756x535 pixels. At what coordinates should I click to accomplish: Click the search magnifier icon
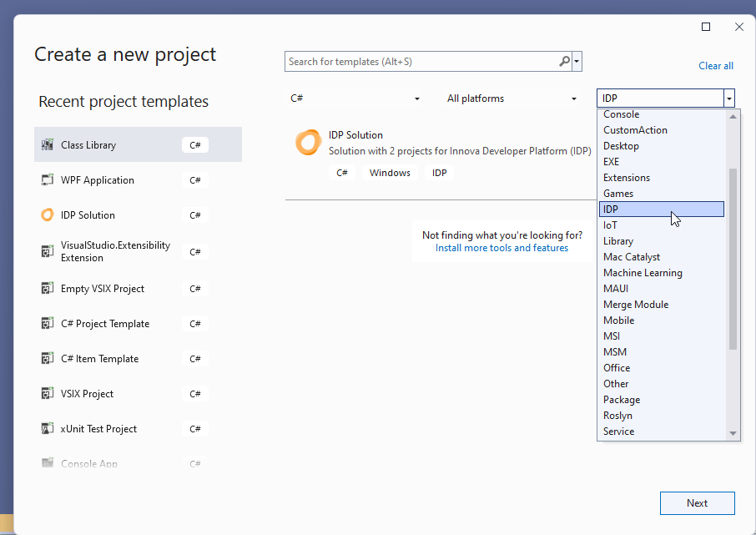(565, 62)
